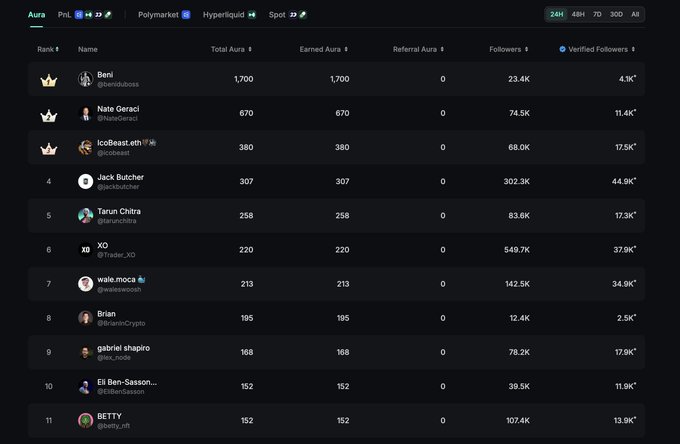The width and height of the screenshot is (680, 444).
Task: Click the Name column header
Action: [88, 49]
